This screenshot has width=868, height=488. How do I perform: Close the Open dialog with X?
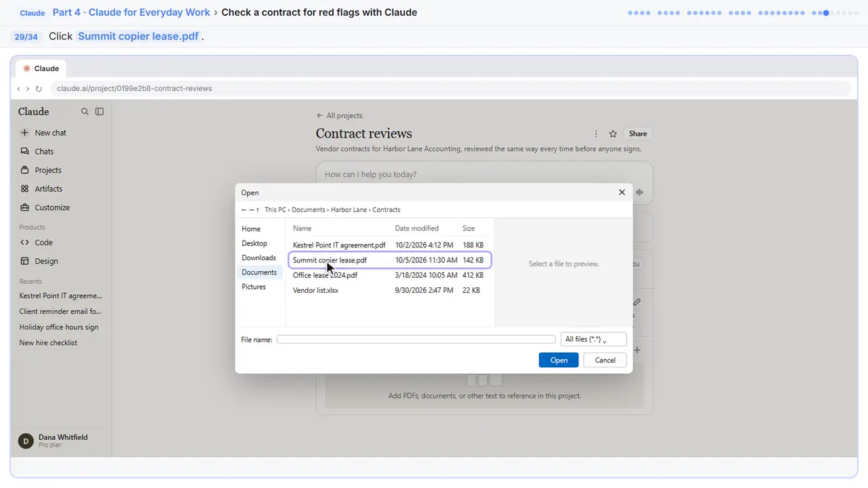(x=622, y=192)
